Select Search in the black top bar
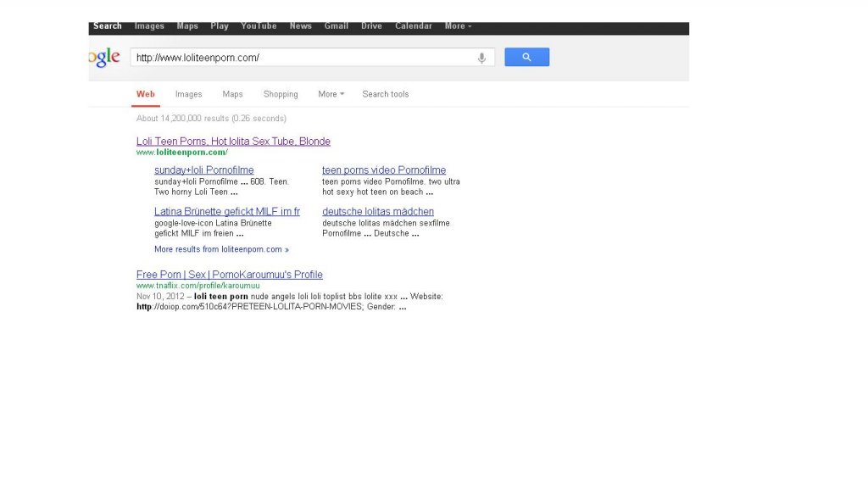868x490 pixels. click(108, 26)
